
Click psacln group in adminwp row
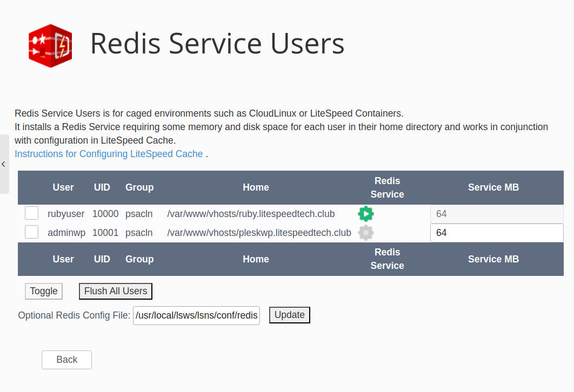tap(139, 233)
